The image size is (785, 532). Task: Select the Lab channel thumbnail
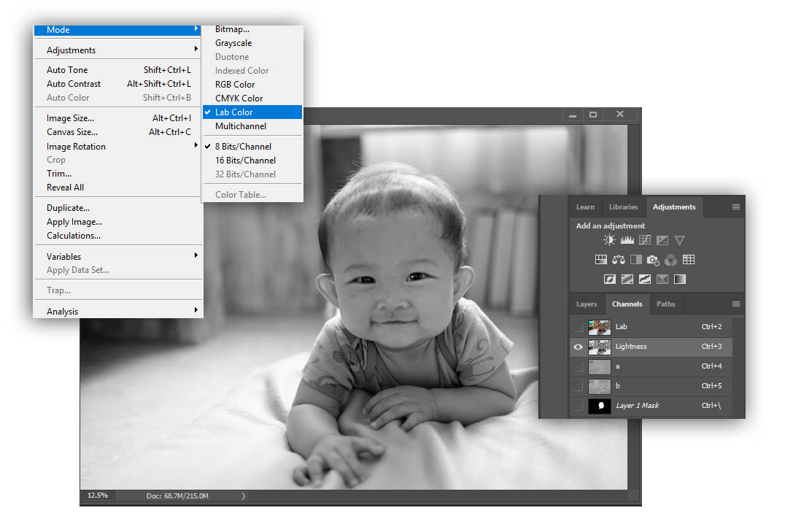click(599, 327)
